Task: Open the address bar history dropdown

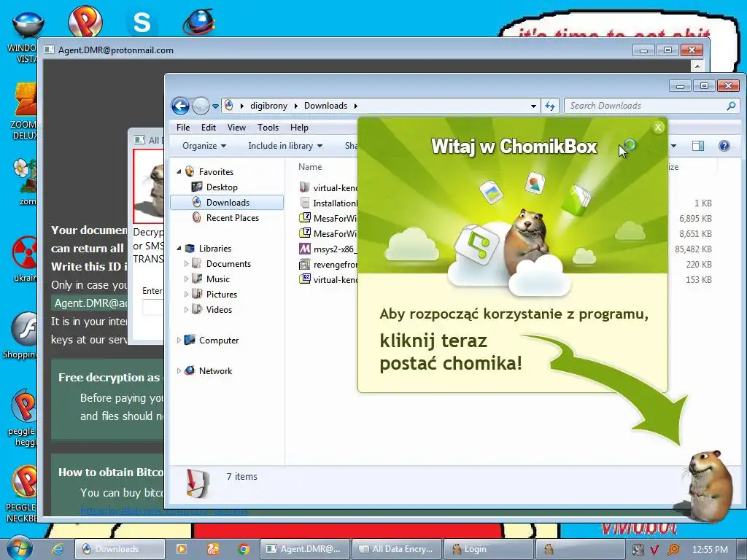Action: tap(533, 106)
